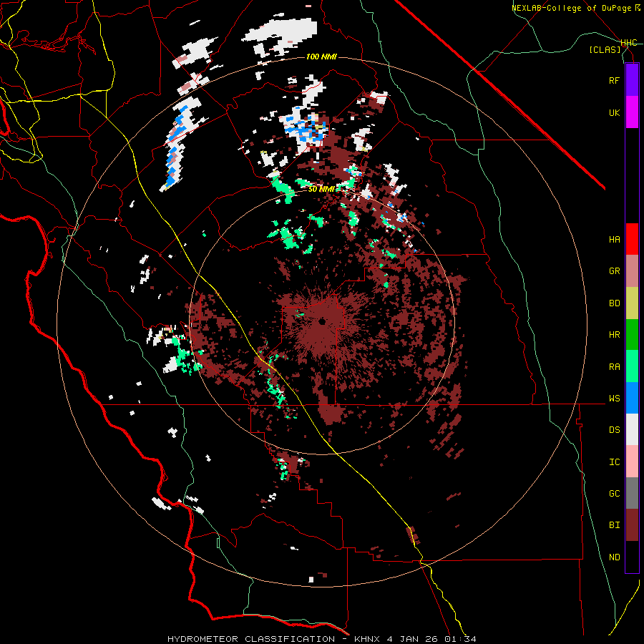Click the RA light green legend swatch
Viewport: 644px width, 644px height.
click(x=632, y=366)
